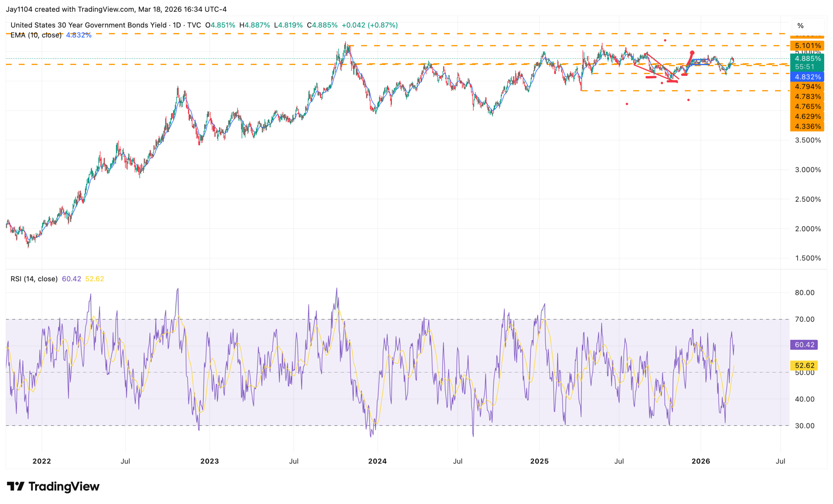
Task: Click the purple 60.42 RSI axis label
Action: click(804, 345)
